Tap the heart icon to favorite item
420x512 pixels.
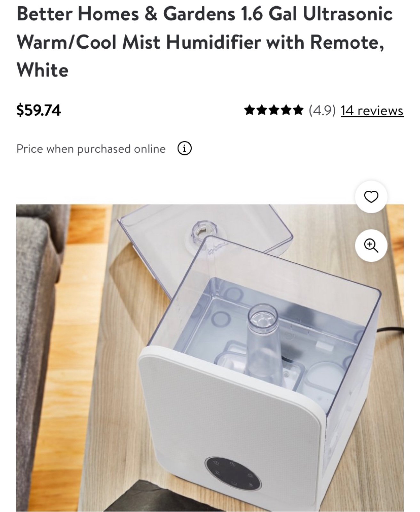pos(371,196)
